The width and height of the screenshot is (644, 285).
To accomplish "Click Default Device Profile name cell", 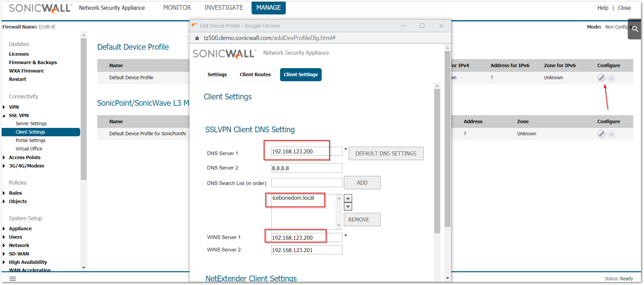I will tap(131, 78).
